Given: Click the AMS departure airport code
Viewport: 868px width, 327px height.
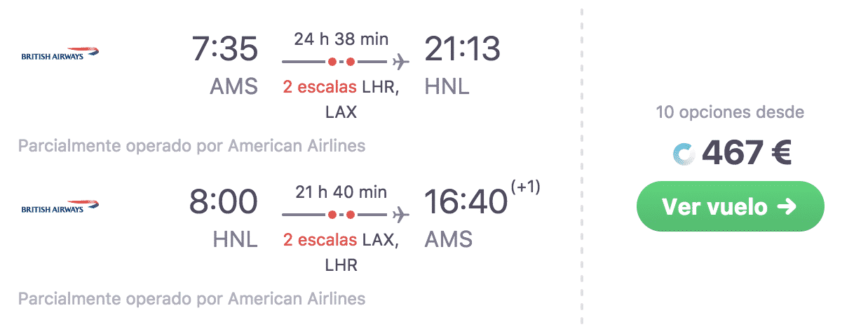Looking at the screenshot, I should coord(234,87).
